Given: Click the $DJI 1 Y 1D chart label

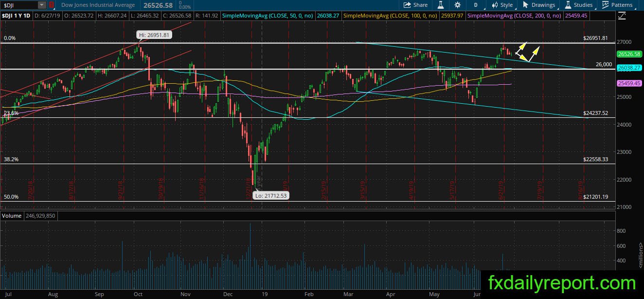Looking at the screenshot, I should pos(17,16).
